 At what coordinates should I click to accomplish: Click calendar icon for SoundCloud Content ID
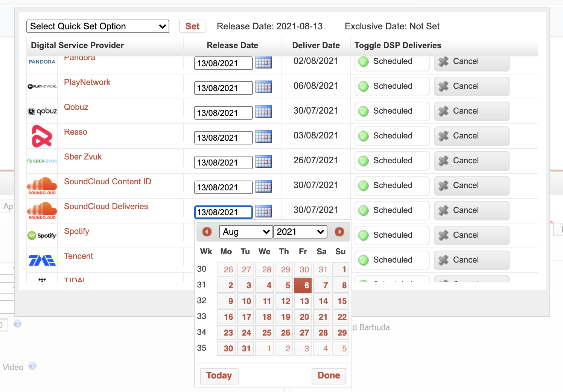[263, 187]
